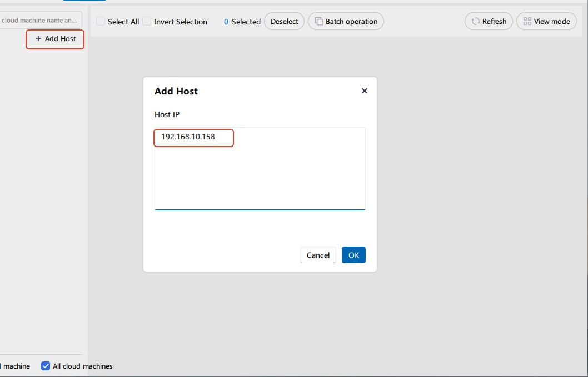Click the 0 Selected counter
Viewport: 588px width, 377px height.
[241, 21]
